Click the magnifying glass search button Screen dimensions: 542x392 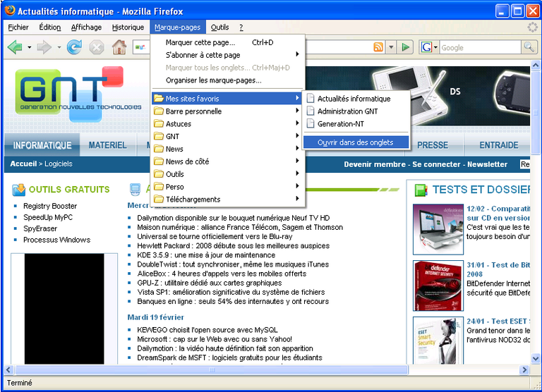point(529,47)
